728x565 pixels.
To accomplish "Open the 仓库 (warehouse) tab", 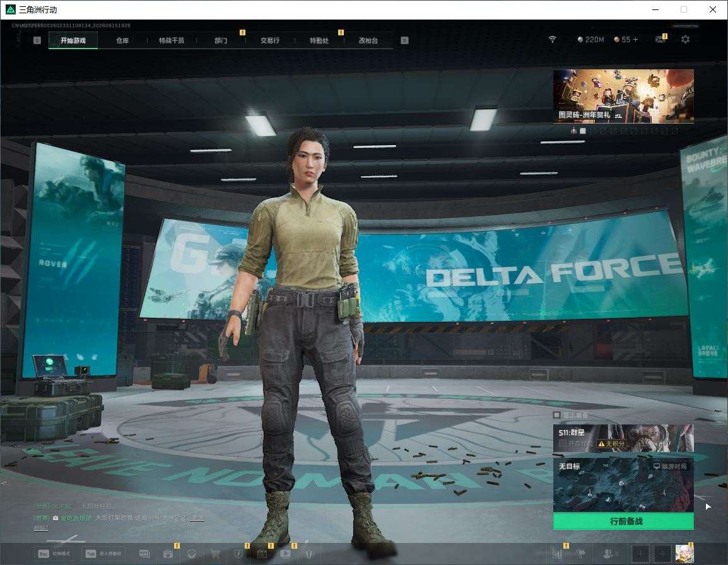I will coord(122,40).
